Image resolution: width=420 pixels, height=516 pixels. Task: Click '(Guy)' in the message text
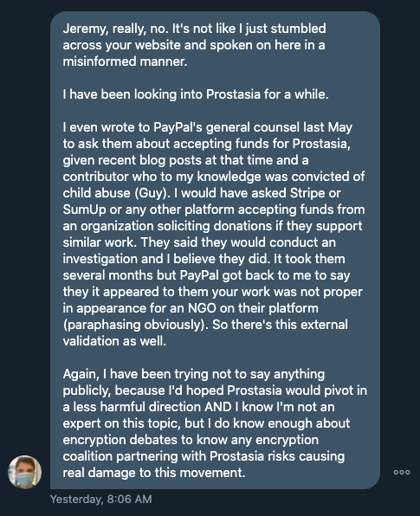pos(152,193)
